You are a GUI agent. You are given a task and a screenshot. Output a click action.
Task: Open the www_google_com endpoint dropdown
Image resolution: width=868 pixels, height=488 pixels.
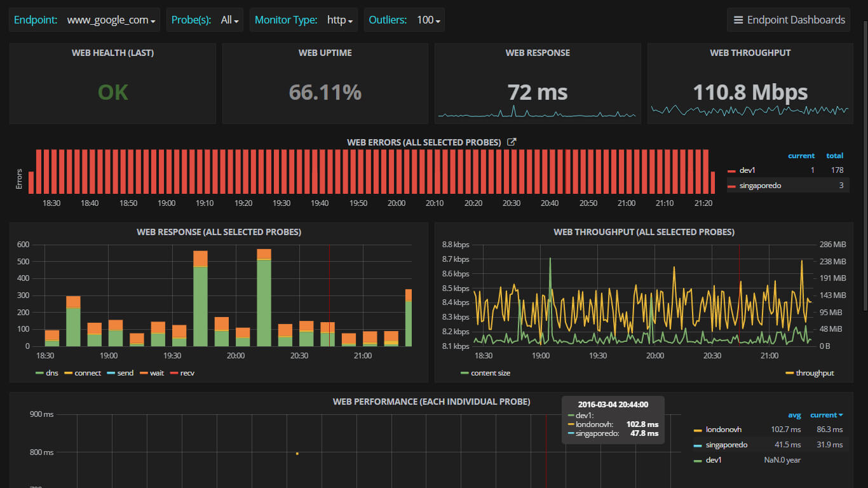(111, 20)
